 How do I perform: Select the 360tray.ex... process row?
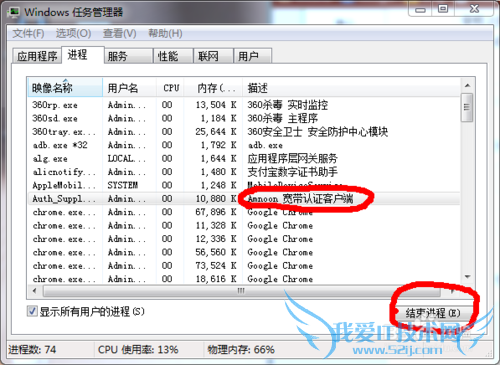(244, 132)
